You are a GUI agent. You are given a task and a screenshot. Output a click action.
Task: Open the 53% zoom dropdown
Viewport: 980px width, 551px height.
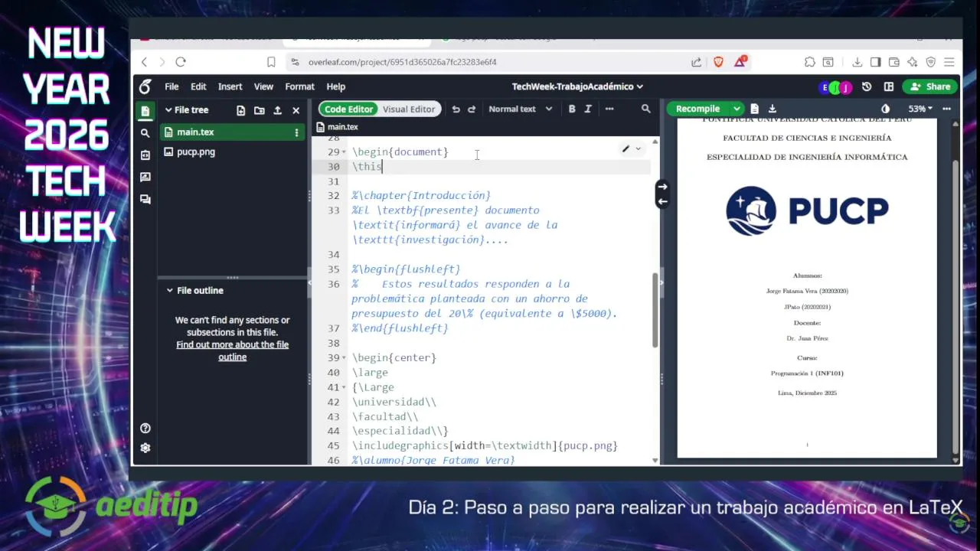[x=920, y=109]
